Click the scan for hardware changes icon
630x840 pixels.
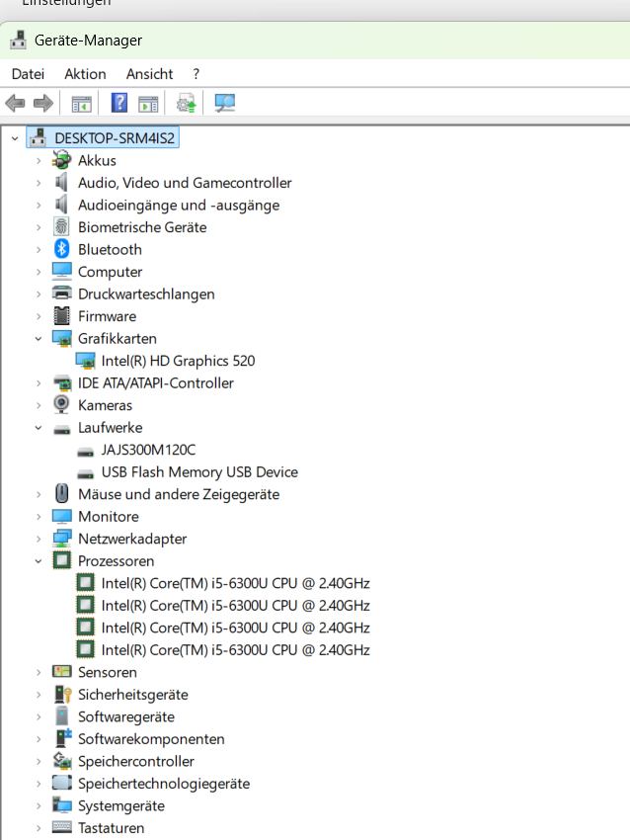(225, 103)
